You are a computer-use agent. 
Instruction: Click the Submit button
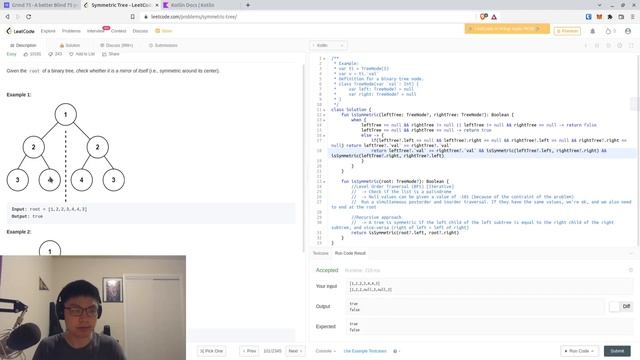click(617, 351)
